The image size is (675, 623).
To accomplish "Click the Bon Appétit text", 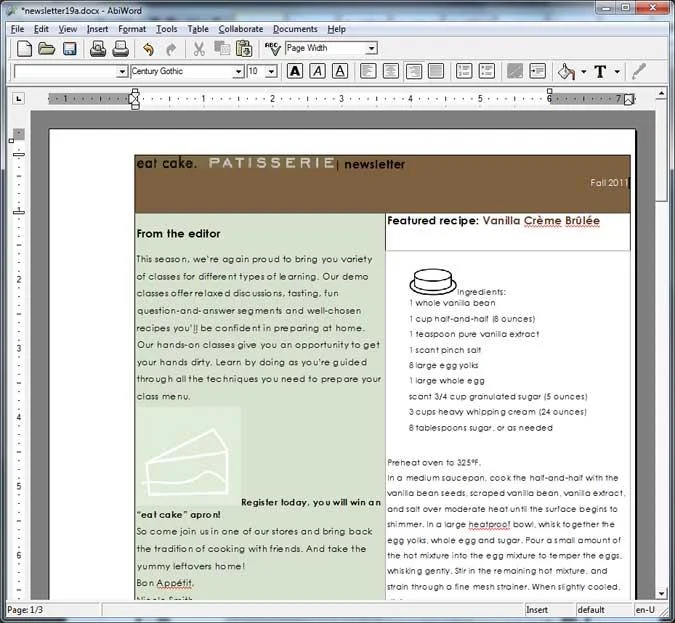I will click(x=165, y=583).
